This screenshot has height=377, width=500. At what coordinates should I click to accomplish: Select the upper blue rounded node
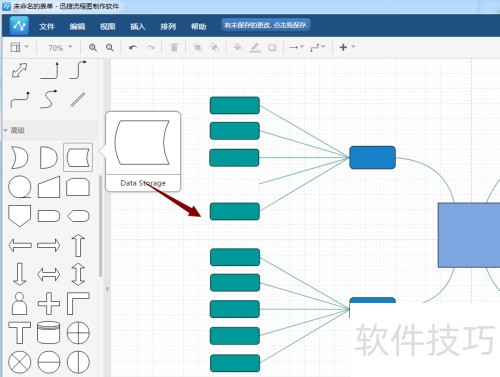point(373,157)
